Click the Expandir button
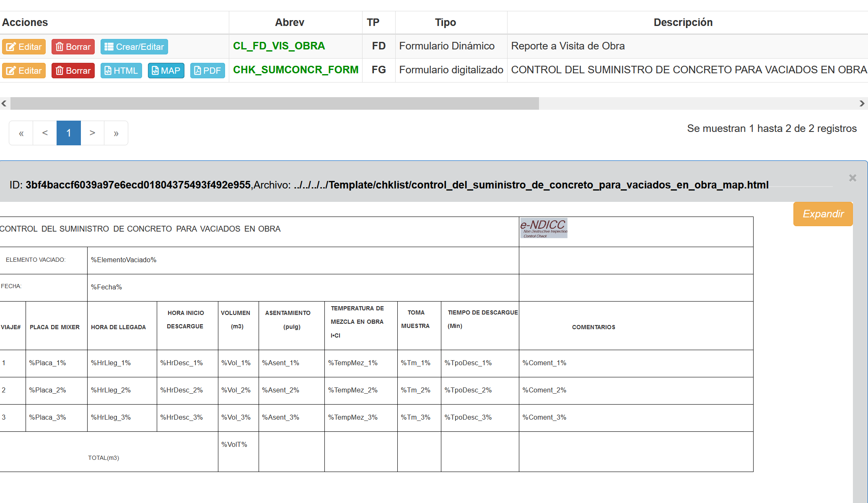The width and height of the screenshot is (868, 503). [823, 214]
